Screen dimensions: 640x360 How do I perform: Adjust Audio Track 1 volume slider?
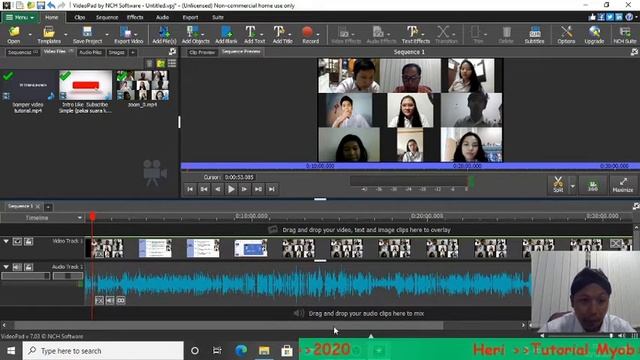(x=26, y=276)
